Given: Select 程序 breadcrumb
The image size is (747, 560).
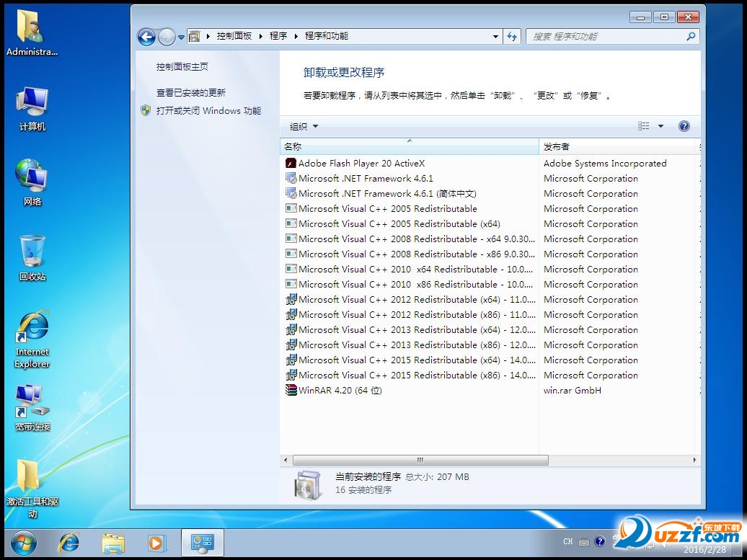Looking at the screenshot, I should [x=278, y=36].
